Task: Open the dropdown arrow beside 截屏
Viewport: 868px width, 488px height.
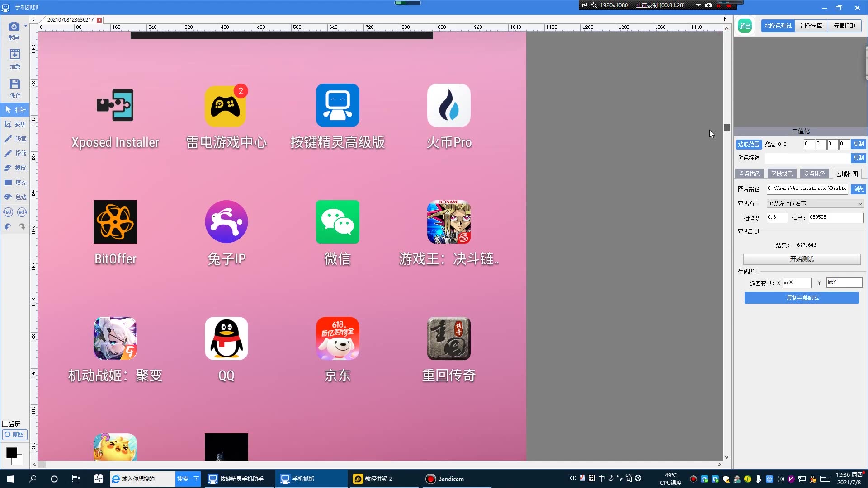Action: (x=26, y=26)
